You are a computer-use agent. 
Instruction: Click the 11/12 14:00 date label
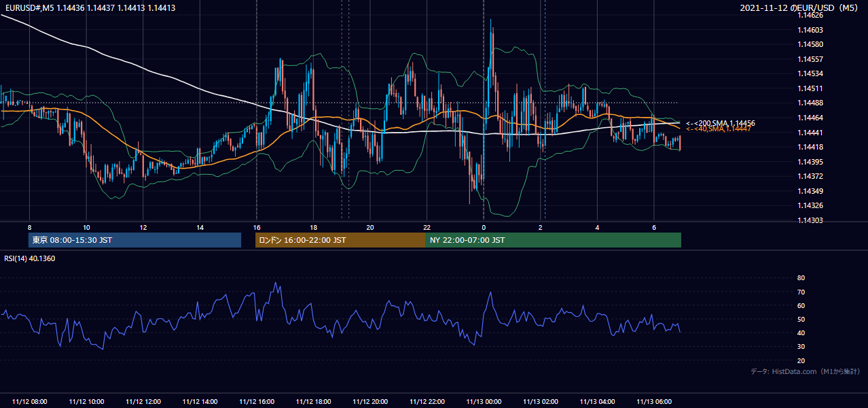coord(200,402)
